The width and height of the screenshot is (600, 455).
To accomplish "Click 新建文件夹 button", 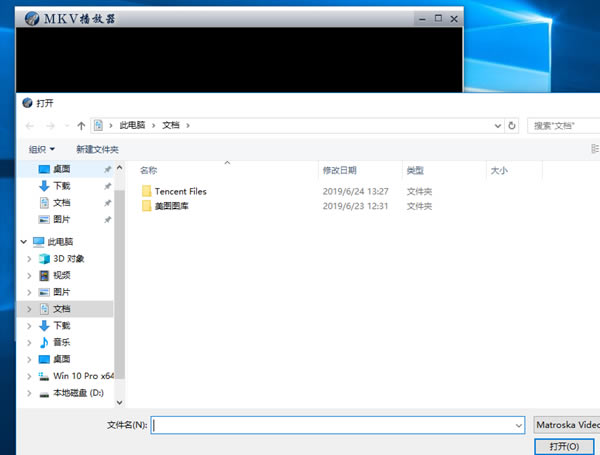I will (97, 149).
